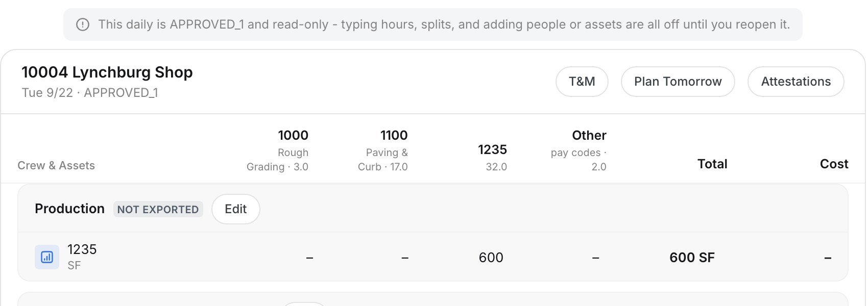Viewport: 868px width, 306px height.
Task: Click the empty Rough Grading cell in 1235 row
Action: click(x=309, y=258)
